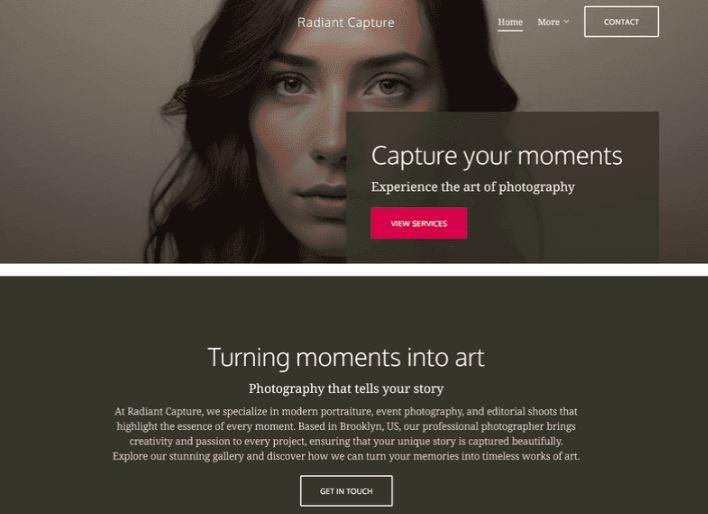Screen dimensions: 708x514
Task: Select the "Turning moments into art" heading
Action: pos(346,357)
